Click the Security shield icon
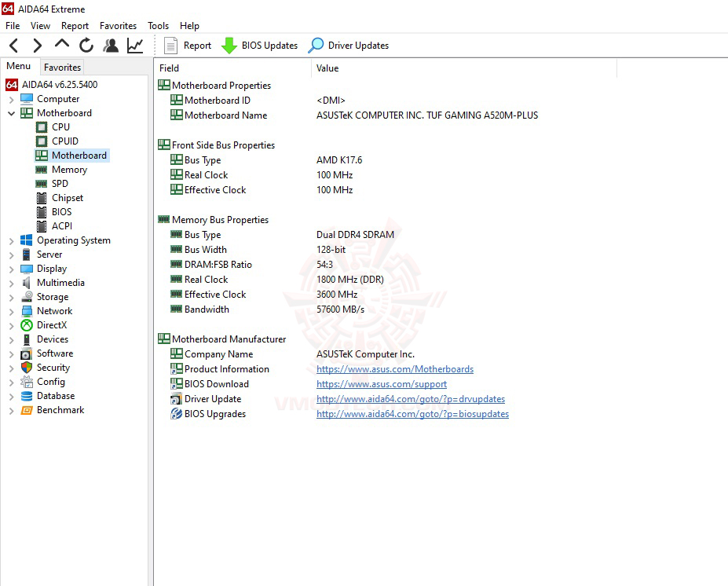This screenshot has width=728, height=586. (x=27, y=368)
